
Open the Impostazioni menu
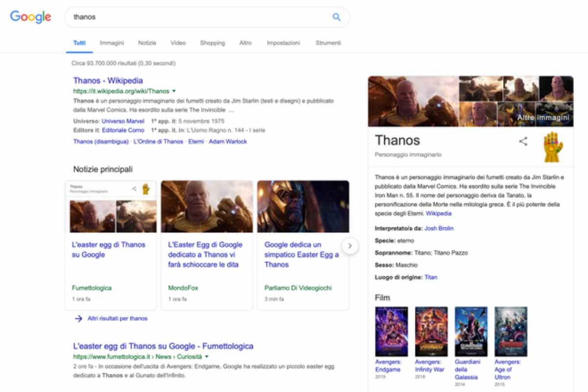click(x=284, y=43)
